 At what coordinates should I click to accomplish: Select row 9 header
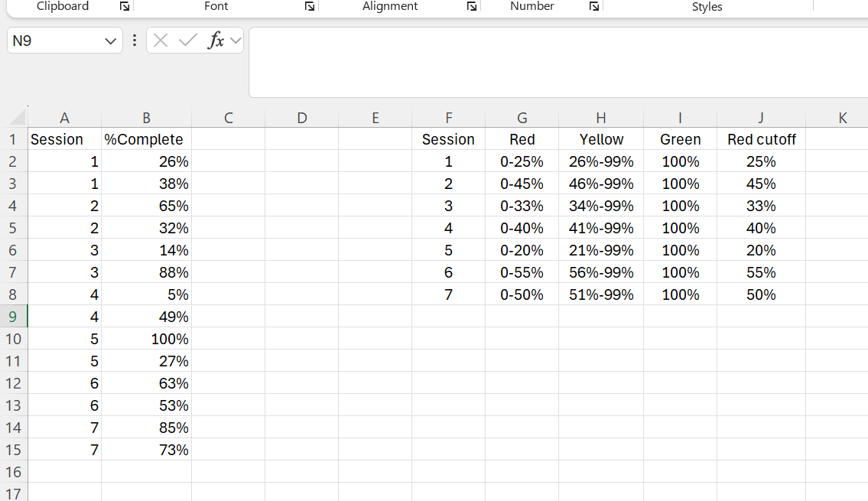13,317
